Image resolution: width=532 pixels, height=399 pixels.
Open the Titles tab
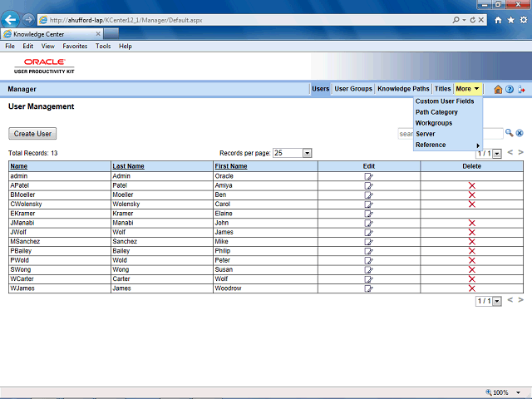[443, 89]
